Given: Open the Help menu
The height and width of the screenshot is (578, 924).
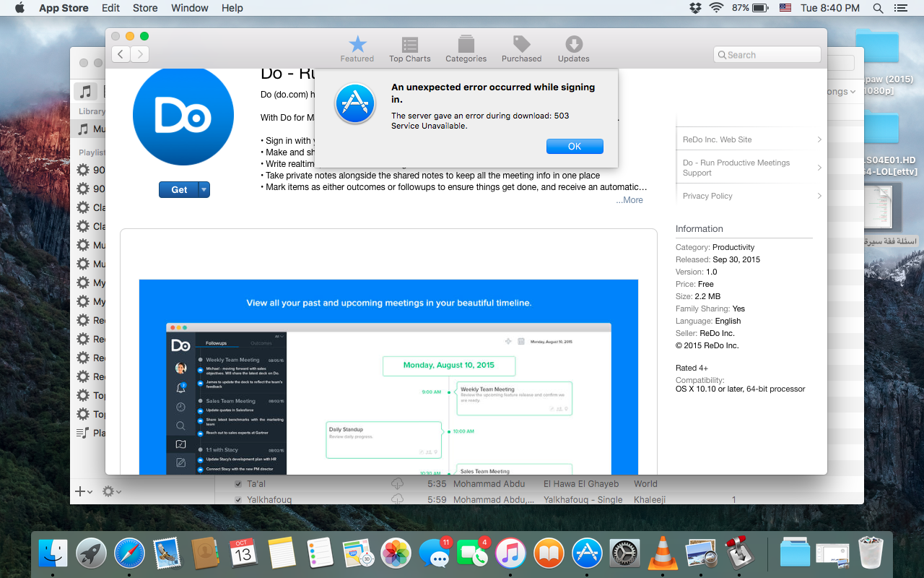Looking at the screenshot, I should (232, 8).
